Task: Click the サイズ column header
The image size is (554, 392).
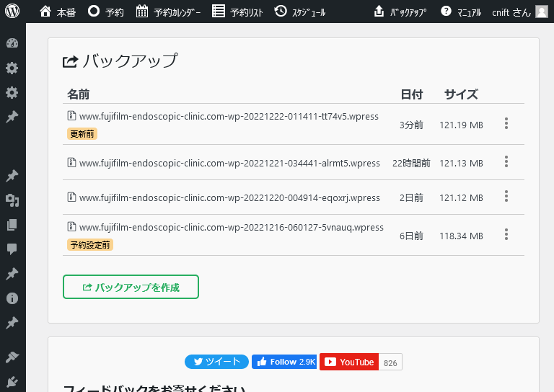Action: click(x=461, y=94)
